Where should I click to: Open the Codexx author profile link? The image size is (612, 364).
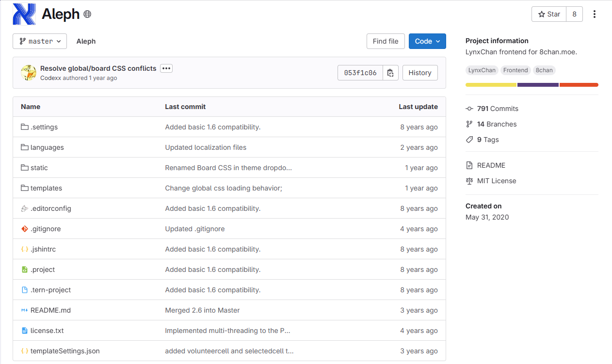tap(50, 78)
